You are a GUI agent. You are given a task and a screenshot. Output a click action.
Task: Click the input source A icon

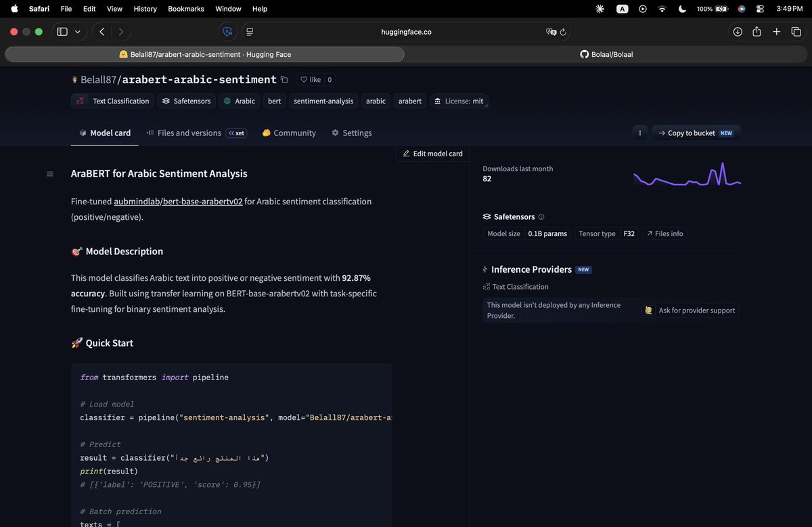click(x=623, y=9)
